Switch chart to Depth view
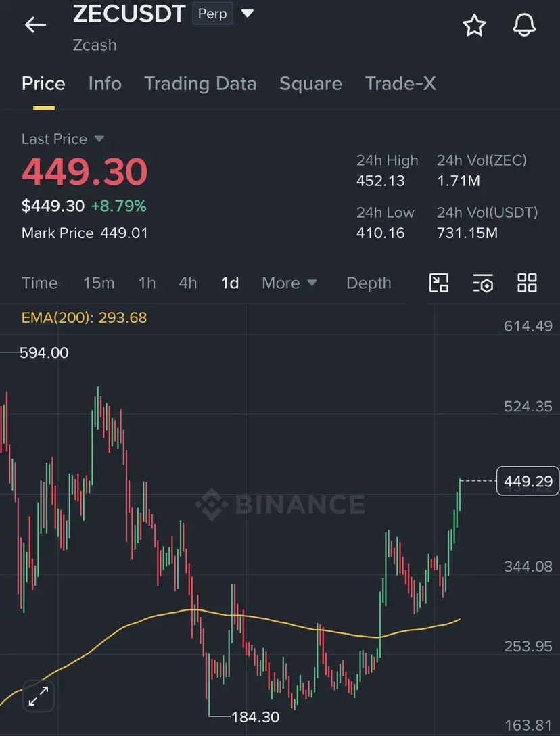Image resolution: width=560 pixels, height=736 pixels. [x=369, y=283]
